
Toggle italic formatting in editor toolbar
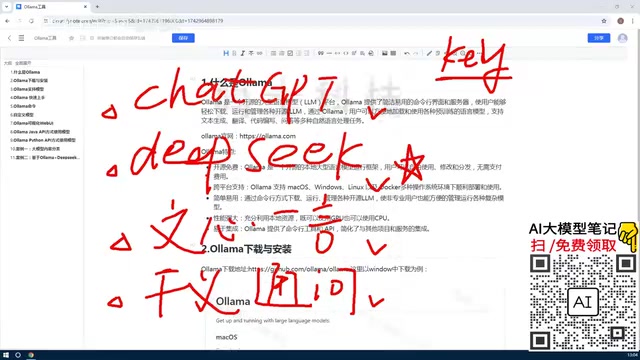click(x=242, y=53)
